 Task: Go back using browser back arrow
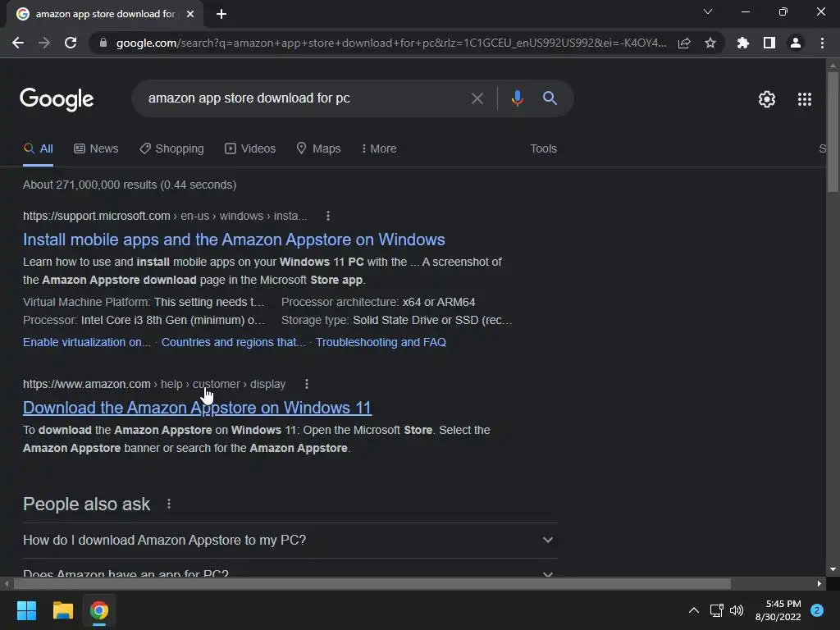pyautogui.click(x=18, y=43)
